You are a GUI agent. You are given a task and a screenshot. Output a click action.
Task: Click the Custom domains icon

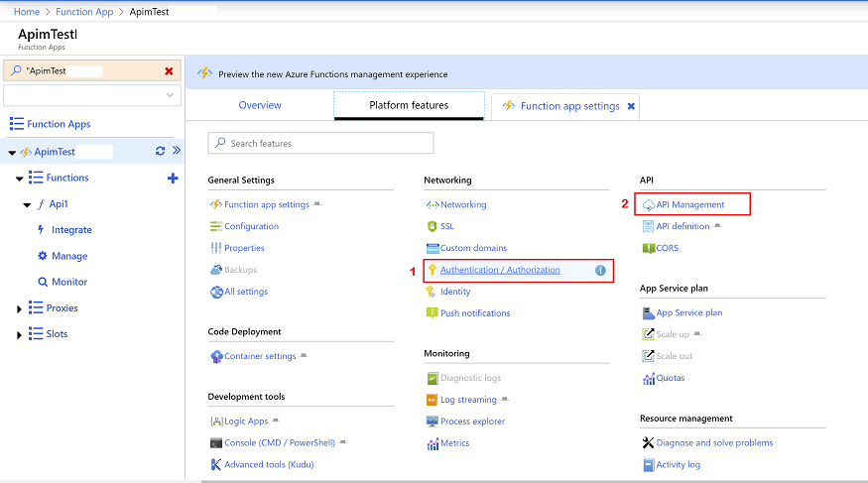pyautogui.click(x=433, y=248)
